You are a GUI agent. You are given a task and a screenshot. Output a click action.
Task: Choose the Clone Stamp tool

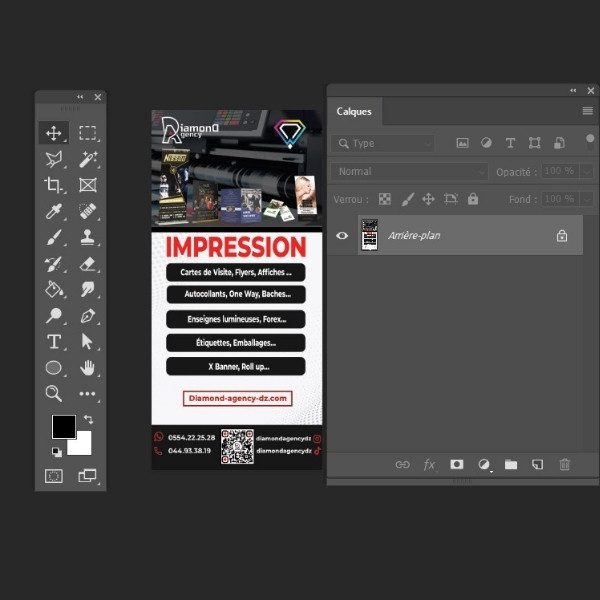click(88, 237)
